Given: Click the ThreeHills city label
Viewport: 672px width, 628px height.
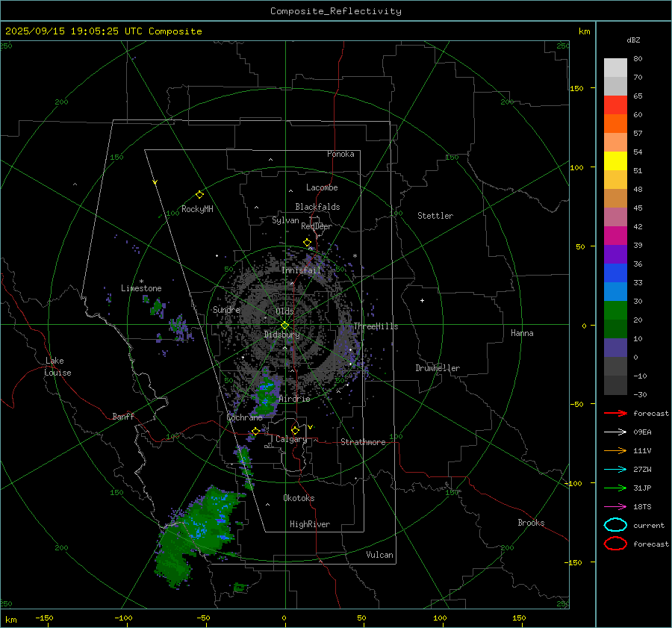Looking at the screenshot, I should [376, 326].
